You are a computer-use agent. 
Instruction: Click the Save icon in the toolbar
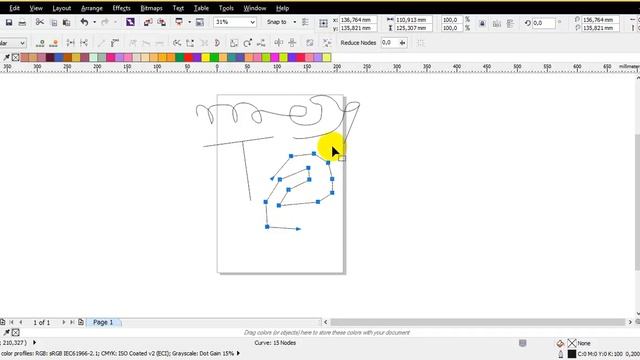point(9,22)
